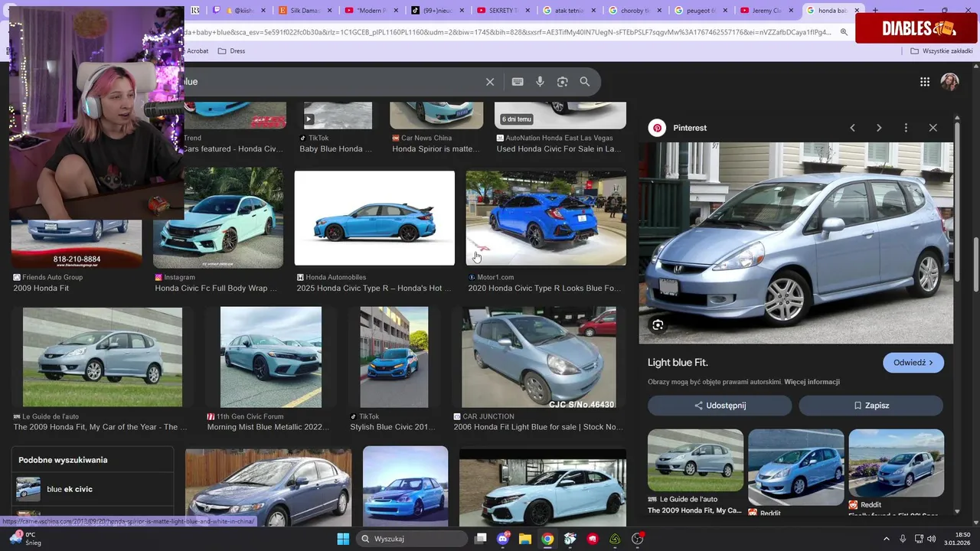Click the clock showing 18:50
The width and height of the screenshot is (980, 551).
957,539
